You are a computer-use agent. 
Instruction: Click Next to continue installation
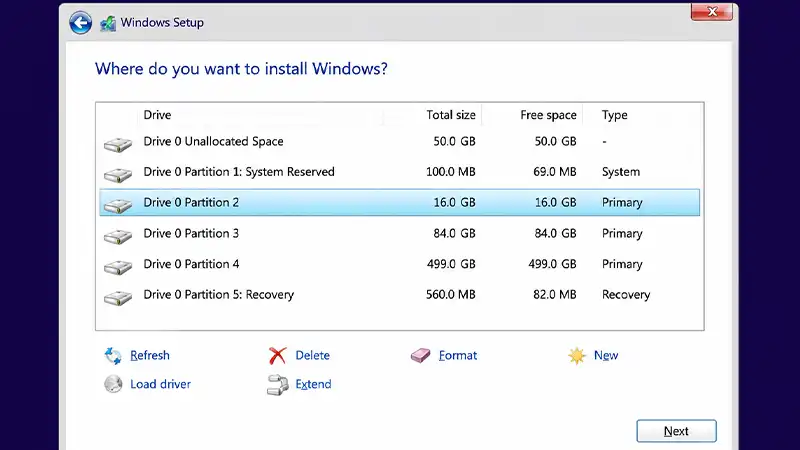[x=677, y=431]
